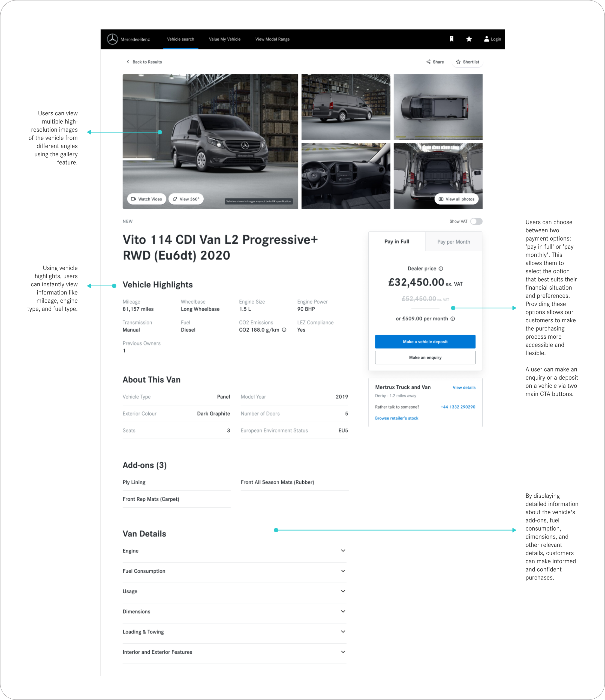Viewport: 605px width, 700px height.
Task: Click the or £509.00 per month text
Action: tap(422, 319)
